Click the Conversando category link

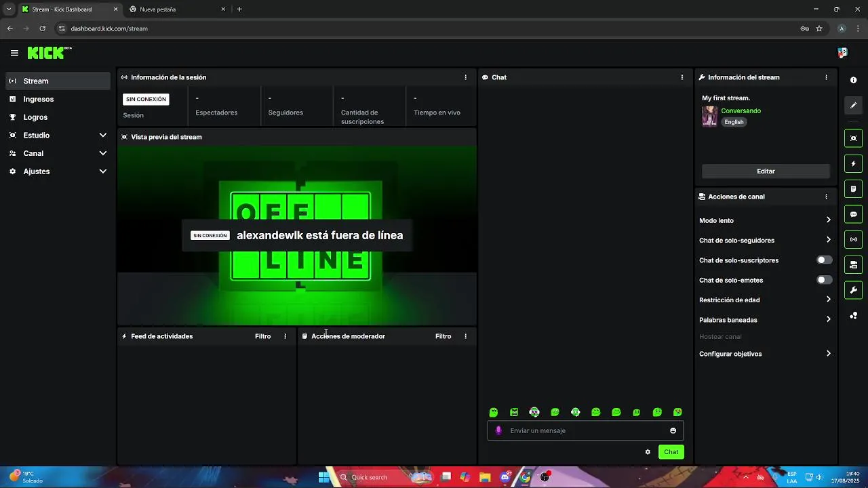[741, 111]
